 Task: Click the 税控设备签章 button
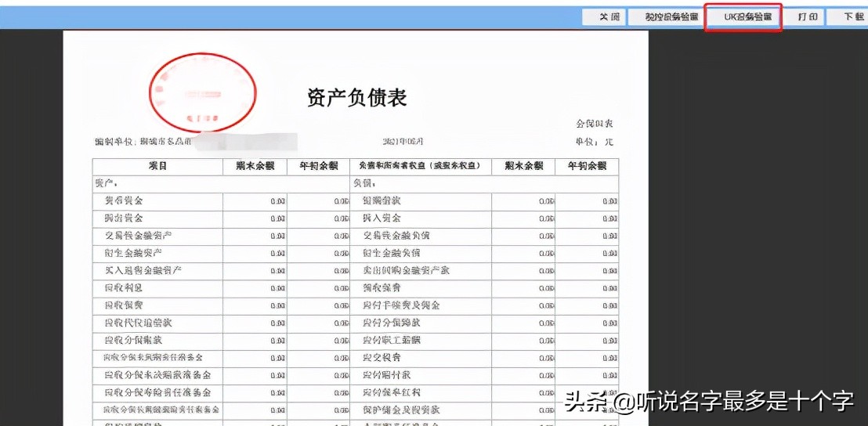click(x=667, y=16)
